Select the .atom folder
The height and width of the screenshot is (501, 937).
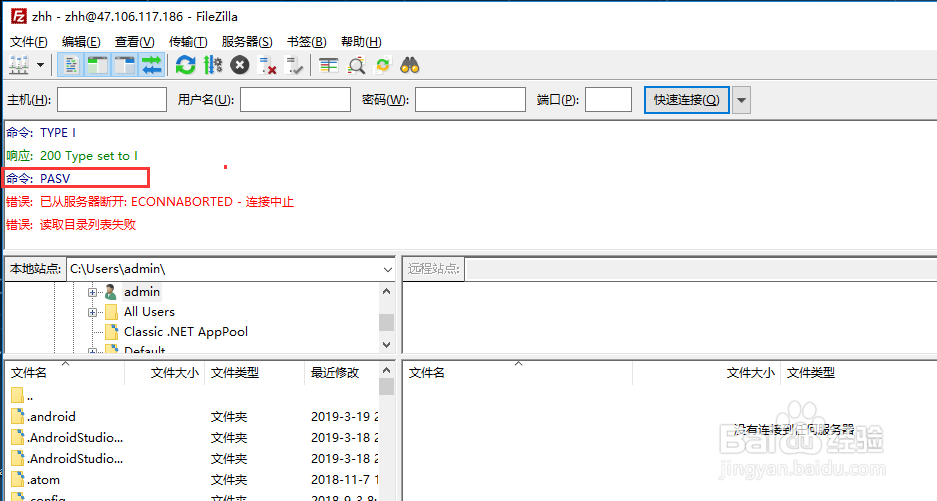[x=192, y=479]
